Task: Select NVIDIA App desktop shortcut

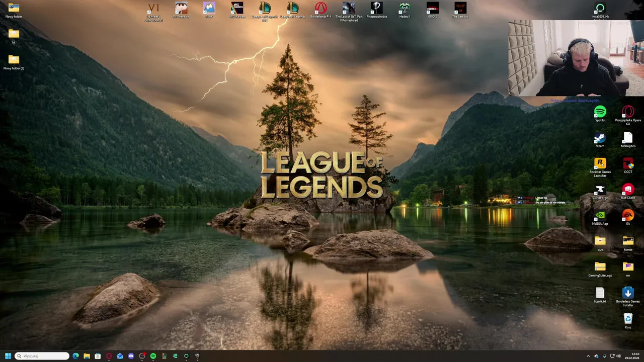Action: [600, 217]
